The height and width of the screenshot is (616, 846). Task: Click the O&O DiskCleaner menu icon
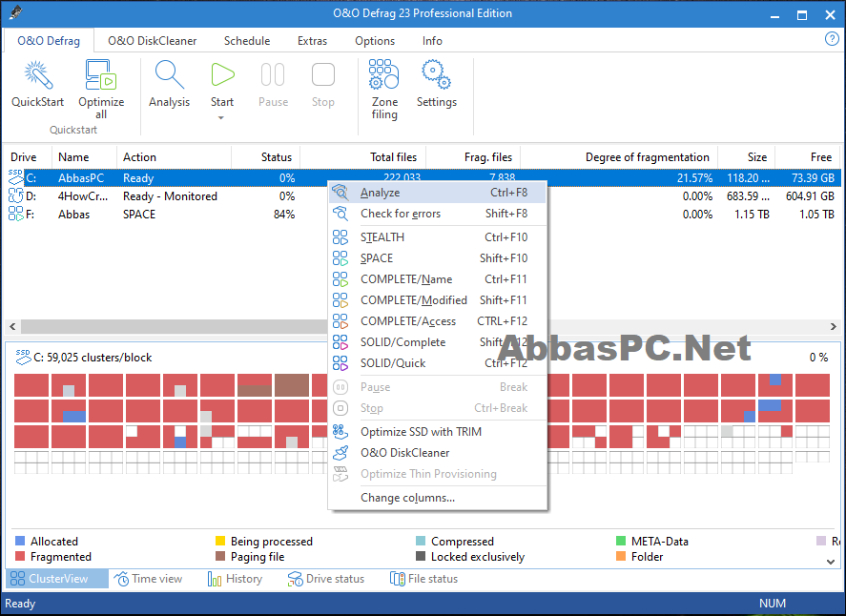coord(340,453)
